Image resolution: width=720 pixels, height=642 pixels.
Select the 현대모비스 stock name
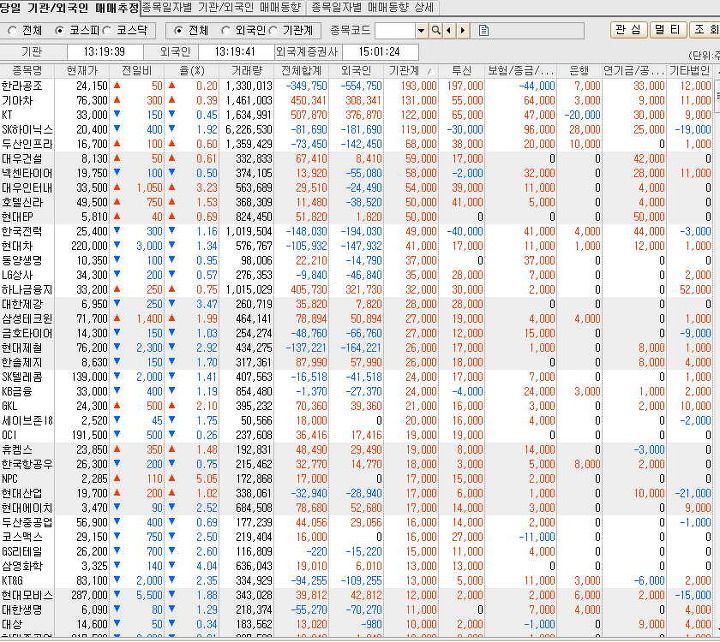[x=27, y=595]
